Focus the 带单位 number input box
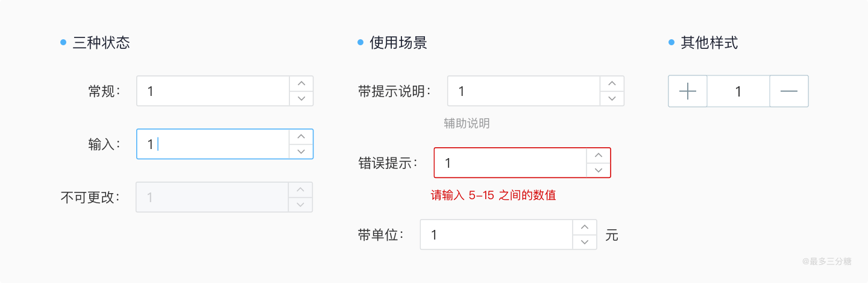 (x=495, y=235)
